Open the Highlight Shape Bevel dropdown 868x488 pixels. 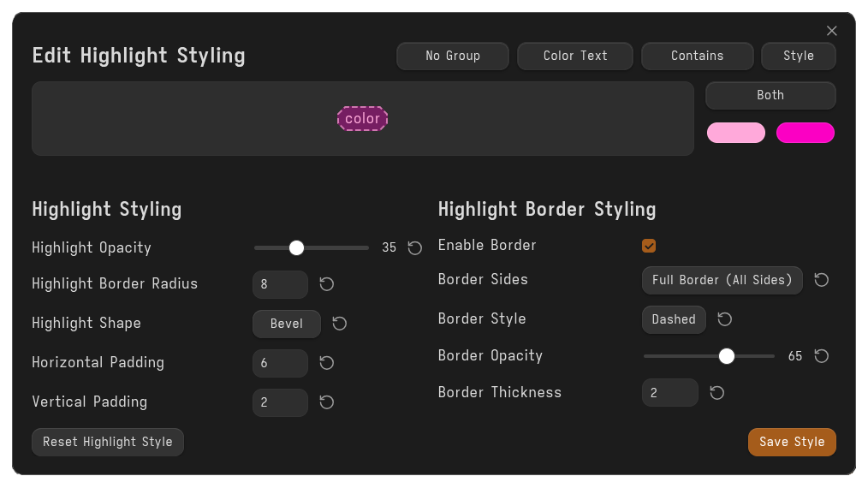(287, 324)
